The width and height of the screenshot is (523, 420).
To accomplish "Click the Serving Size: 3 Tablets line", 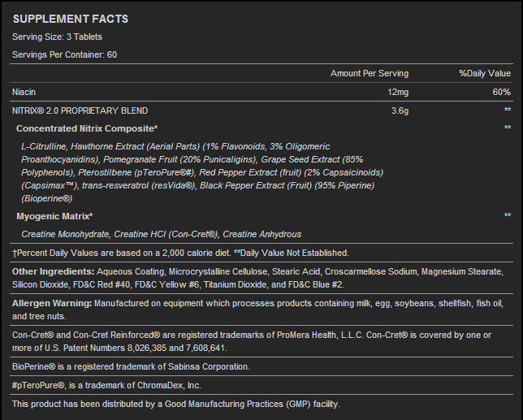I will pos(57,37).
